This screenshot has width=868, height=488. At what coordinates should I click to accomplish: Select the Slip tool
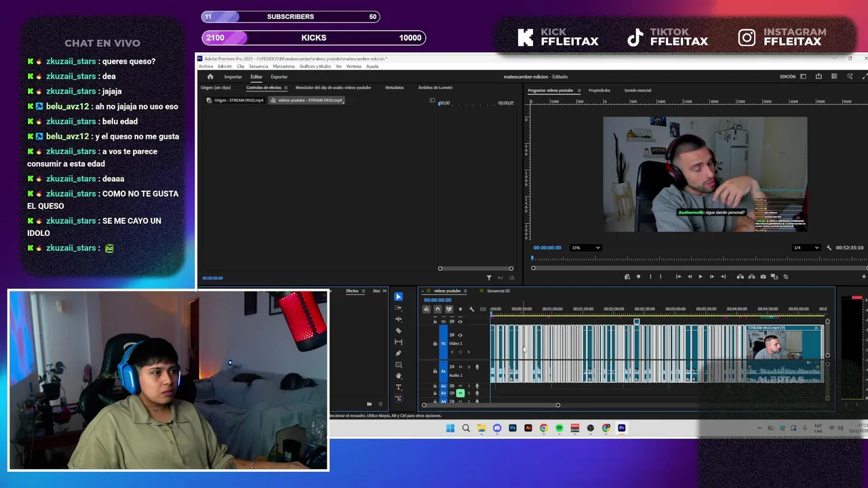click(399, 342)
